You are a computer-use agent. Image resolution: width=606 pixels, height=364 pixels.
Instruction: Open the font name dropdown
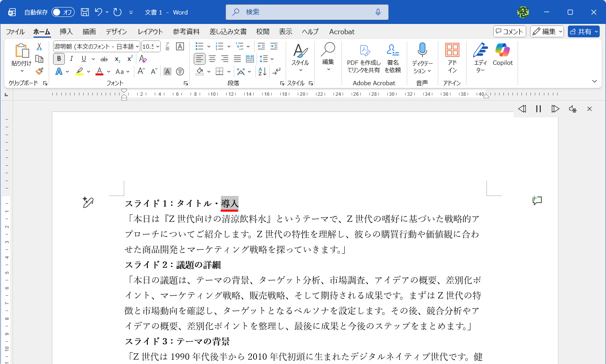click(136, 46)
